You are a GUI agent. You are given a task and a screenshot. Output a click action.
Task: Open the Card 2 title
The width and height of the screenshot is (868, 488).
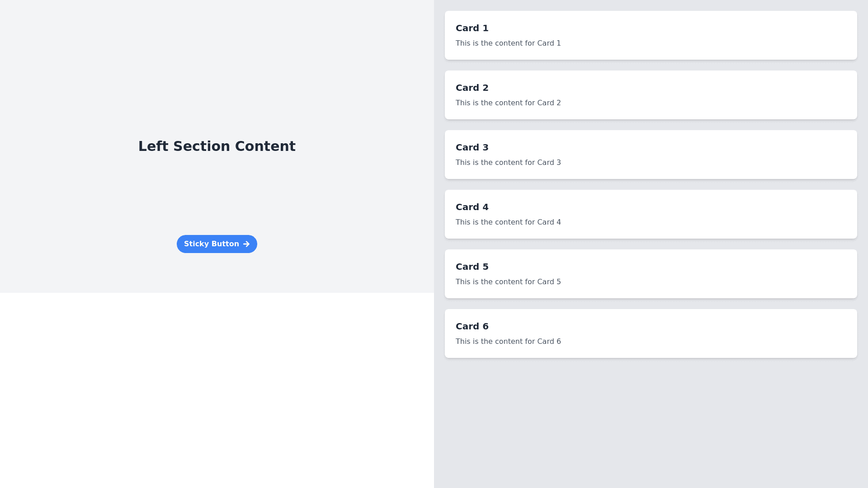[x=472, y=88]
